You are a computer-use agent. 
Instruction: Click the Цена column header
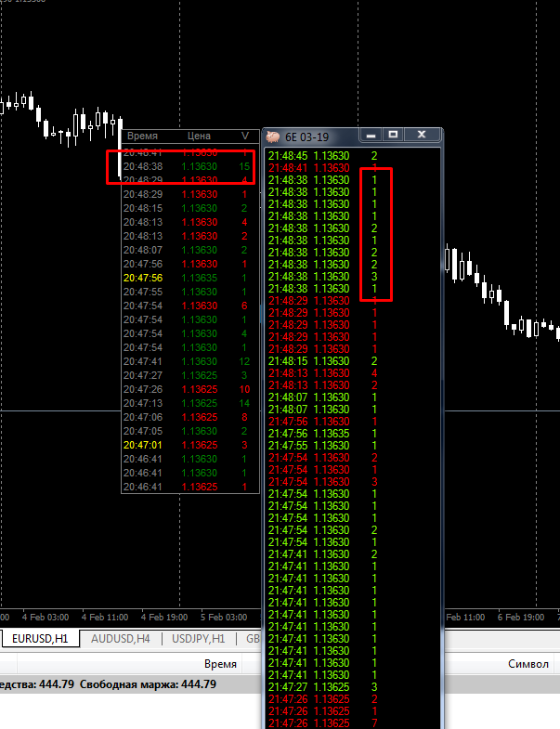pyautogui.click(x=199, y=137)
